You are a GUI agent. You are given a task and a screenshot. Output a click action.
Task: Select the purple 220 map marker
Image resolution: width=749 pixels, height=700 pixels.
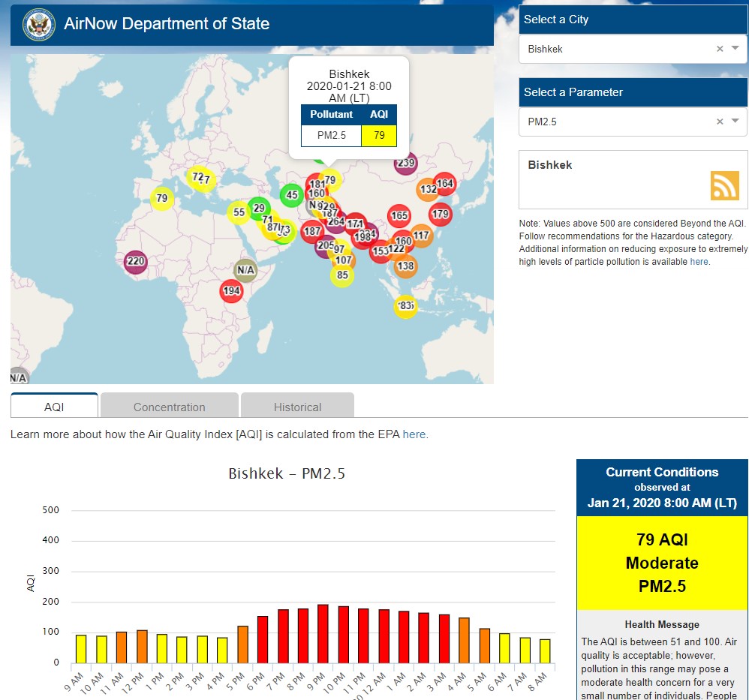pos(135,262)
